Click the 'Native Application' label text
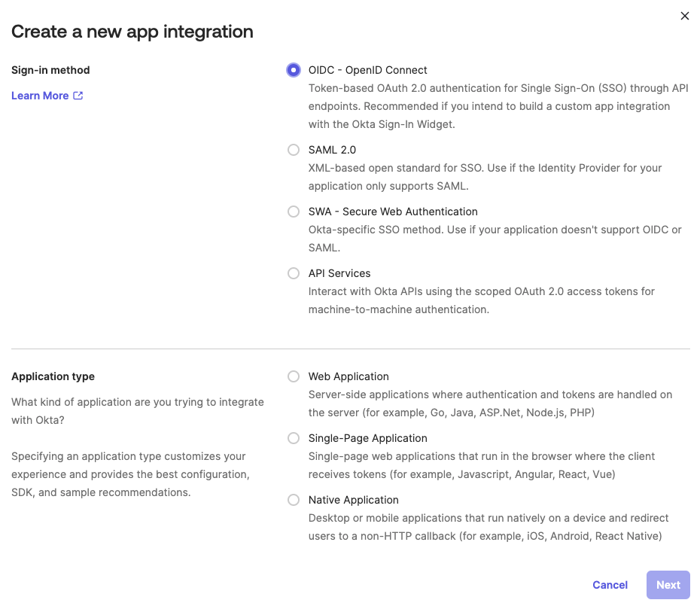The height and width of the screenshot is (609, 700). click(353, 500)
